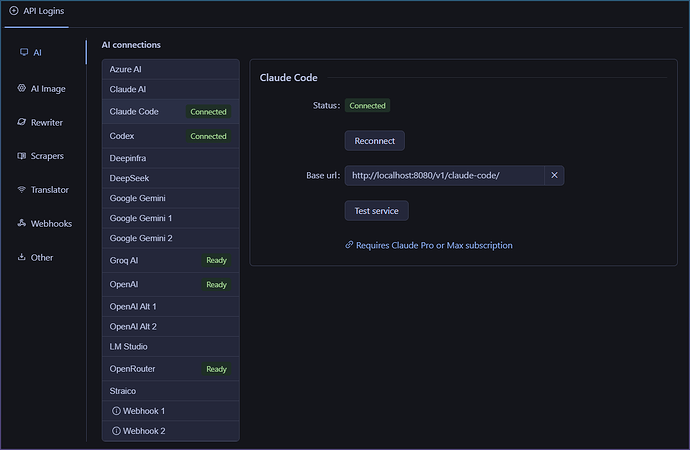Choose DeepSeek connection
Screen dimensions: 690x450
171,178
